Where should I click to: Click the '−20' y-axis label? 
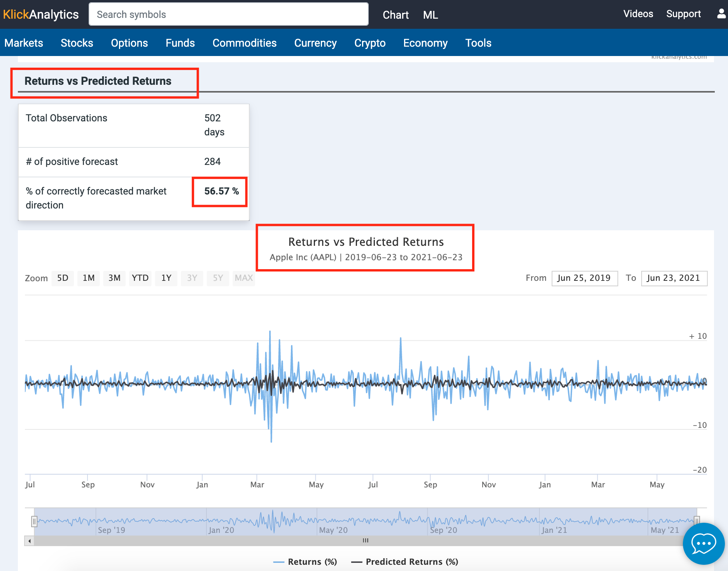(700, 470)
